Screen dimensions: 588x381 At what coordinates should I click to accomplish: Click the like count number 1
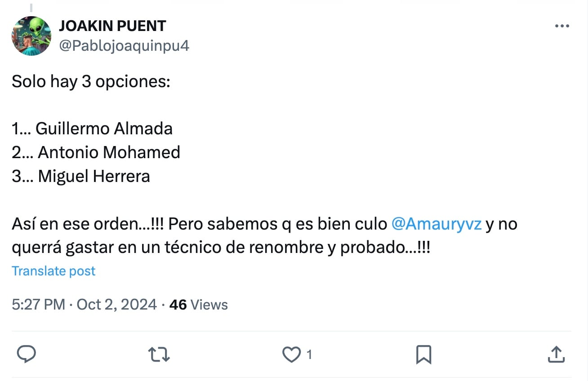point(309,355)
